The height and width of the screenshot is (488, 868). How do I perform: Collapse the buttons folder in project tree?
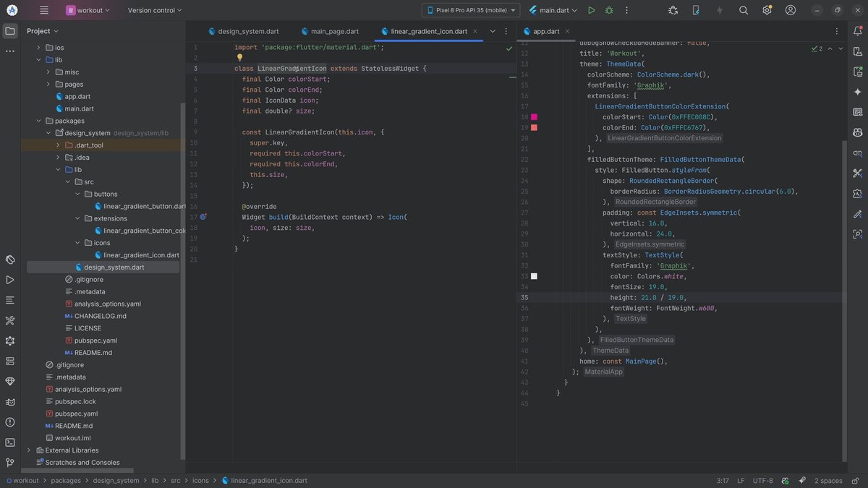pyautogui.click(x=78, y=194)
